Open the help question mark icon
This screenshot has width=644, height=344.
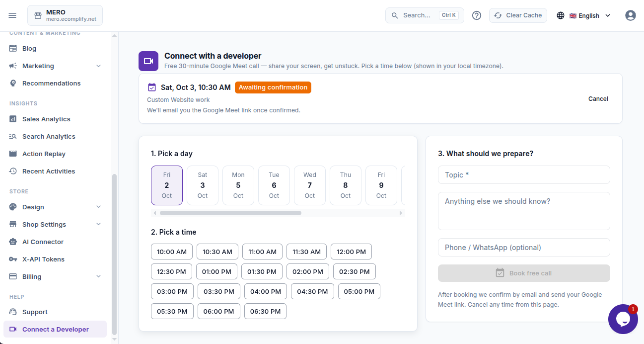pyautogui.click(x=477, y=15)
